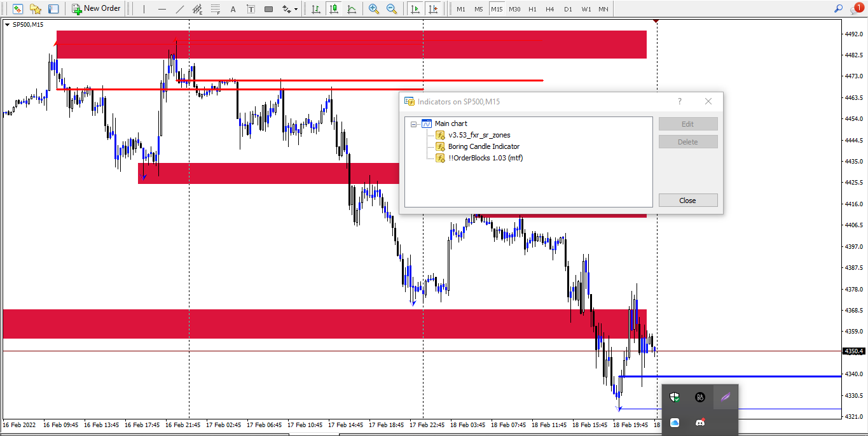Select !!OrderBlocks 1.03 (mtf) indicator
Image resolution: width=868 pixels, height=436 pixels.
[485, 158]
